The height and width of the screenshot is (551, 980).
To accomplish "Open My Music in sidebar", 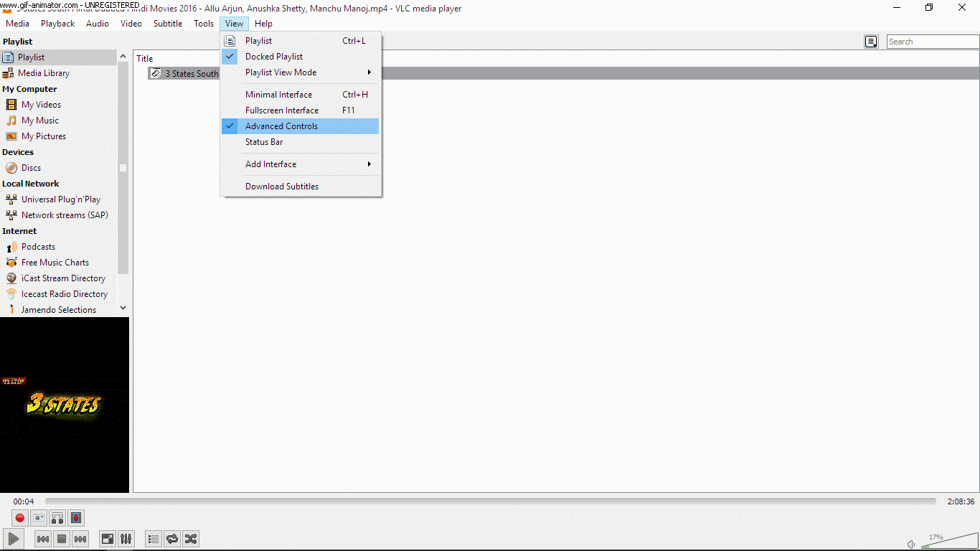I will 59,121.
